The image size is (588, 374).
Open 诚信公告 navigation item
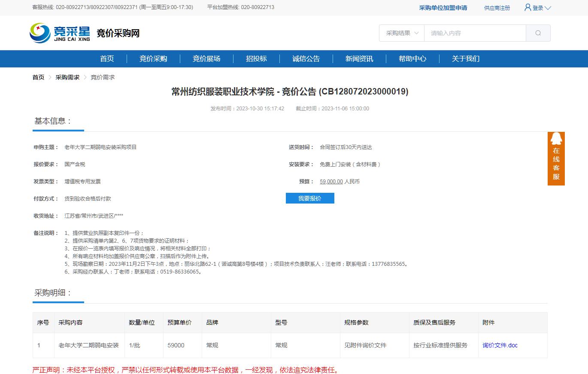(x=306, y=59)
